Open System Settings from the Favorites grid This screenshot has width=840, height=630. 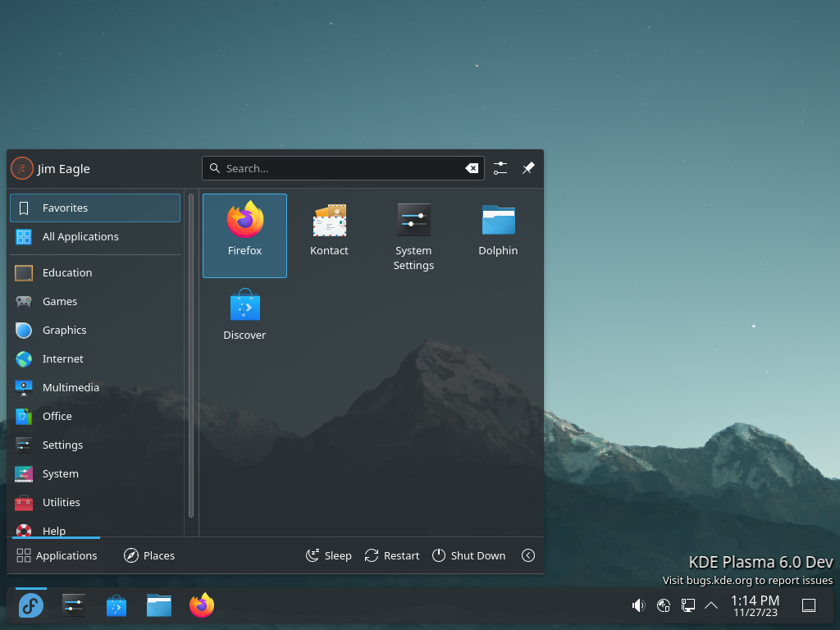(413, 235)
